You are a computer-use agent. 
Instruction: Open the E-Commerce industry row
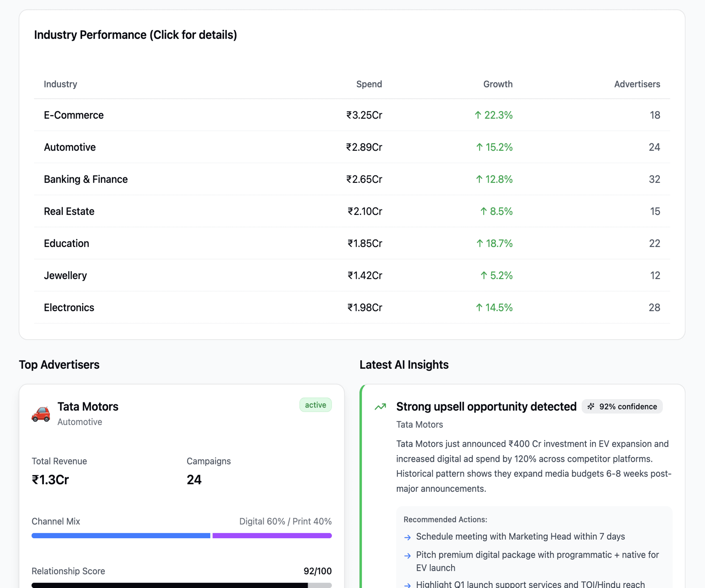(x=74, y=115)
